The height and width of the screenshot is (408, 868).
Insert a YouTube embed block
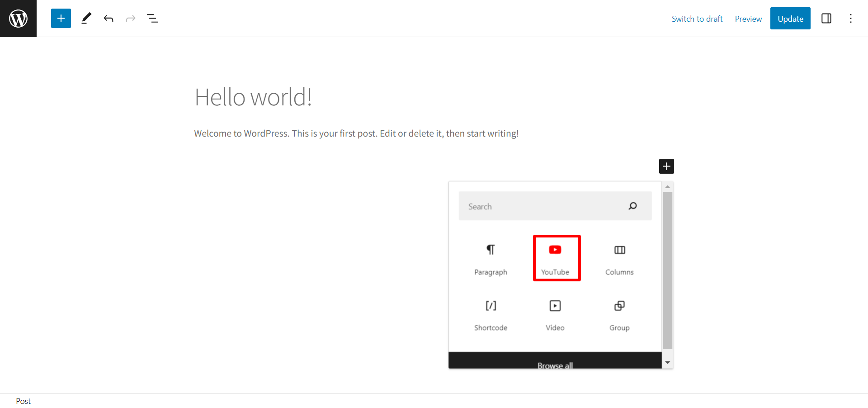click(x=555, y=259)
